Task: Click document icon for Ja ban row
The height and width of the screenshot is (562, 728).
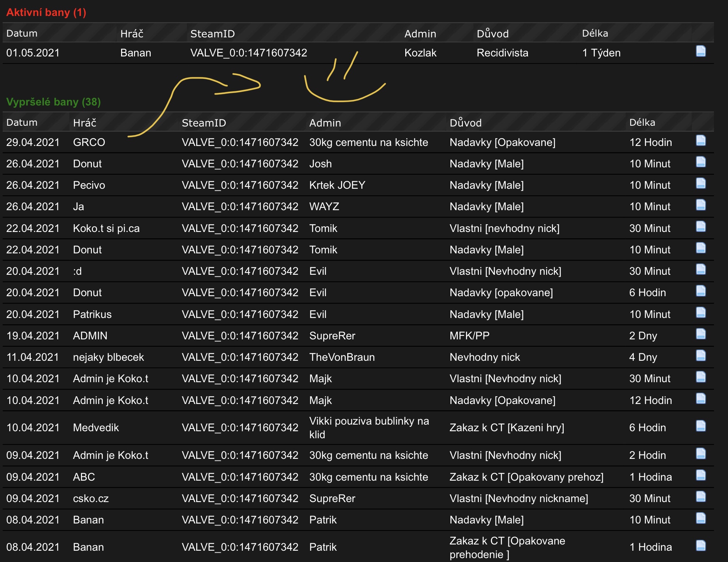Action: pyautogui.click(x=700, y=205)
